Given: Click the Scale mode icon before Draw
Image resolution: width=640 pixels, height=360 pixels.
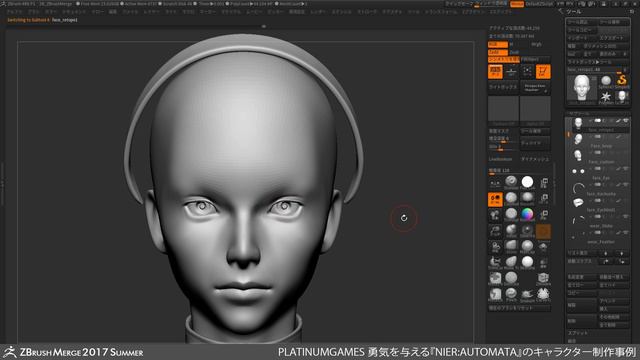Looking at the screenshot, I should (x=527, y=71).
